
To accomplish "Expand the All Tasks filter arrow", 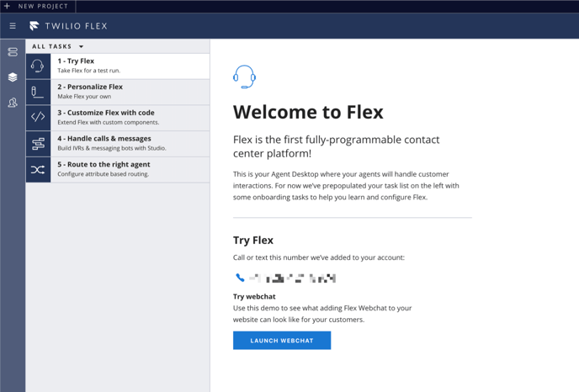I will click(82, 46).
